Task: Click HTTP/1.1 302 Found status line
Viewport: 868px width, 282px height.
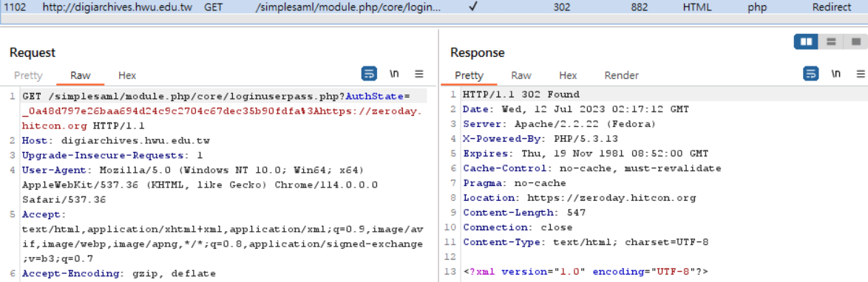Action: point(521,94)
